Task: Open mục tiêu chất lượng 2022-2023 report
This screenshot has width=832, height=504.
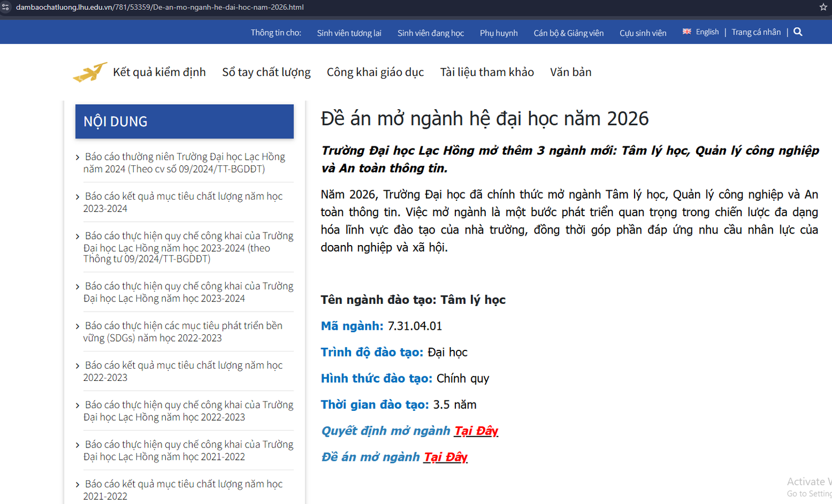Action: [x=183, y=371]
